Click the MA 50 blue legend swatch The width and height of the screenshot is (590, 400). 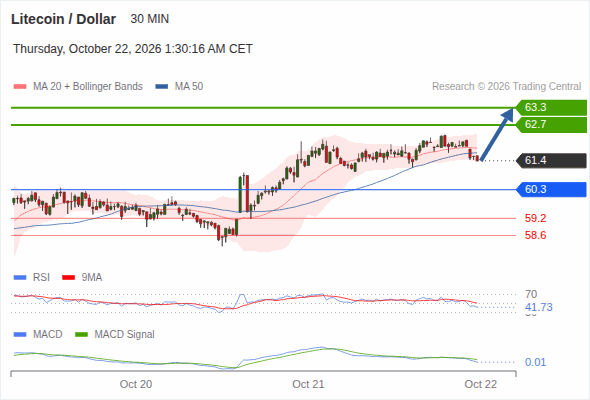(161, 87)
